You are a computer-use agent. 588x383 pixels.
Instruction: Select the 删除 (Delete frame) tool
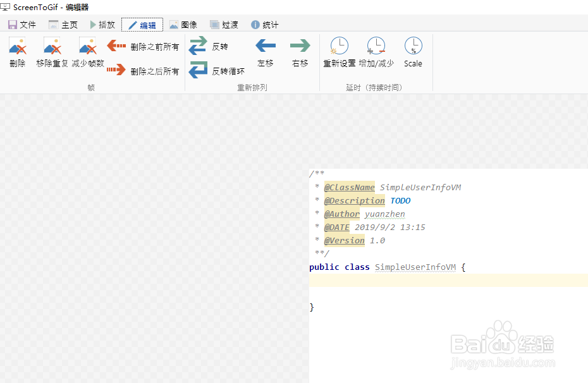pyautogui.click(x=17, y=54)
